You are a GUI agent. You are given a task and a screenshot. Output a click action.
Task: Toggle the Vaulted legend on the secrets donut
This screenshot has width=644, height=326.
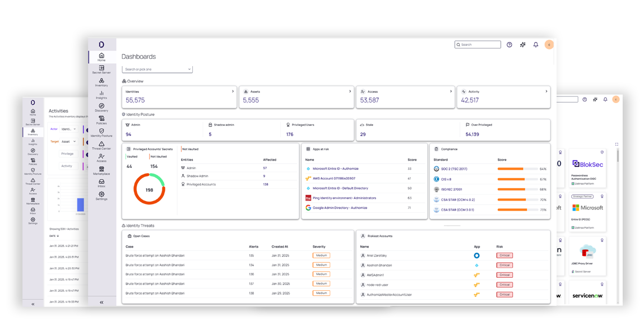(132, 156)
